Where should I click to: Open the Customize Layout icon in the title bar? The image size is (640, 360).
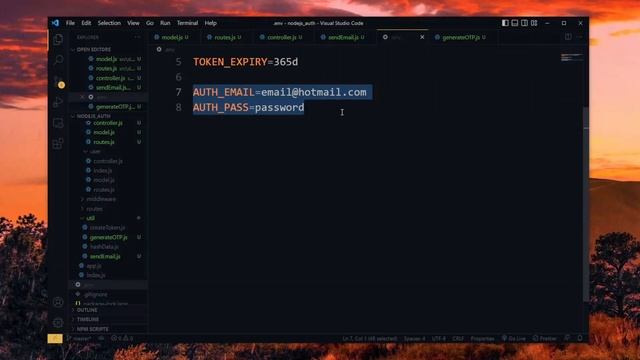(534, 23)
